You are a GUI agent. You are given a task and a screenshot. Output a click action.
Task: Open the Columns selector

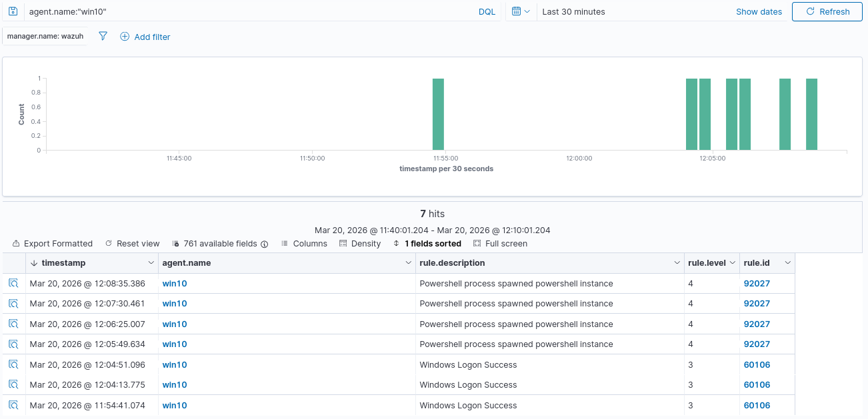[x=304, y=244]
